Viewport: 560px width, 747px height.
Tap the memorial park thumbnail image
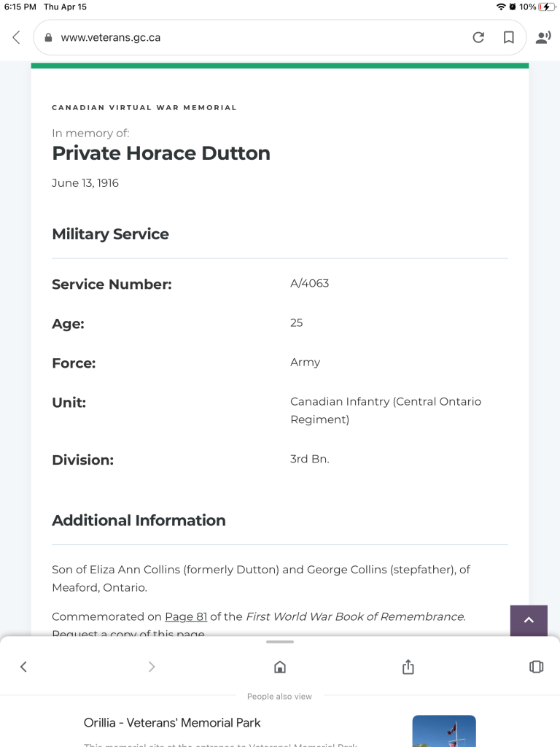click(x=443, y=731)
